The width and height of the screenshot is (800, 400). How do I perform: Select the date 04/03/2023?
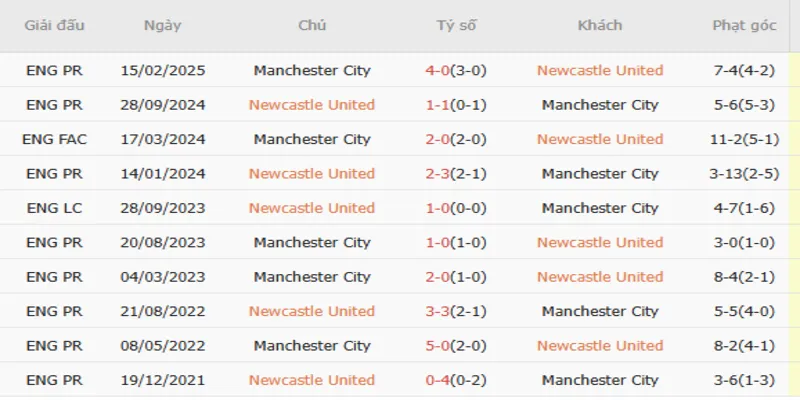162,277
